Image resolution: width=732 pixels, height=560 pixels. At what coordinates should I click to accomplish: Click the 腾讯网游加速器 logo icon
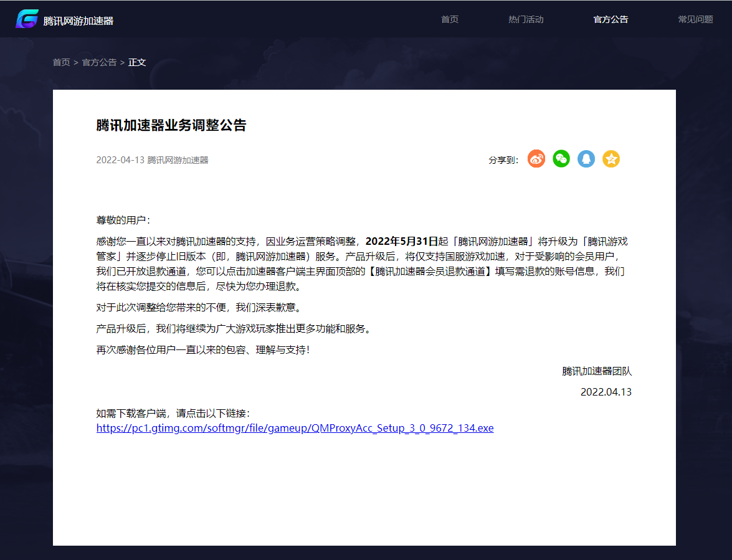tap(26, 19)
